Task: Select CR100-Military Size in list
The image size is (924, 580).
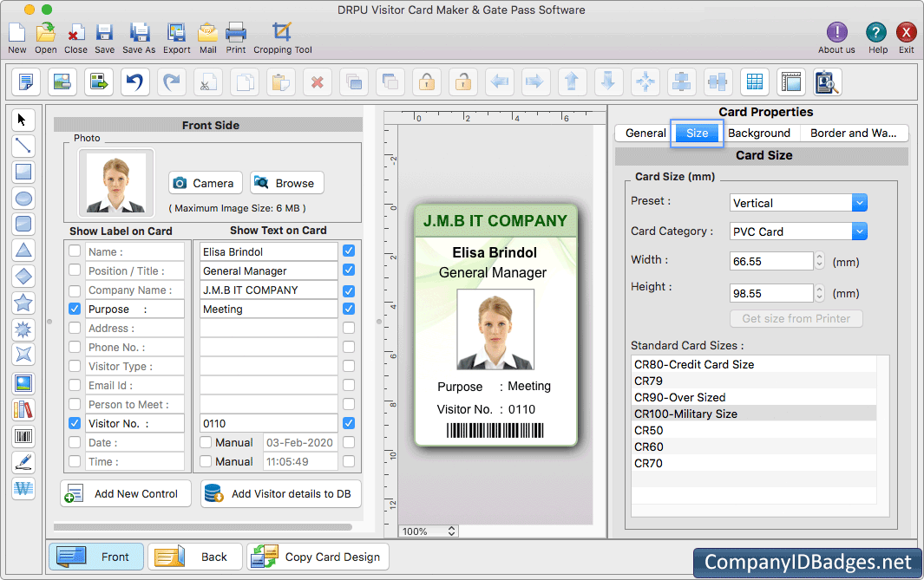Action: [x=754, y=414]
